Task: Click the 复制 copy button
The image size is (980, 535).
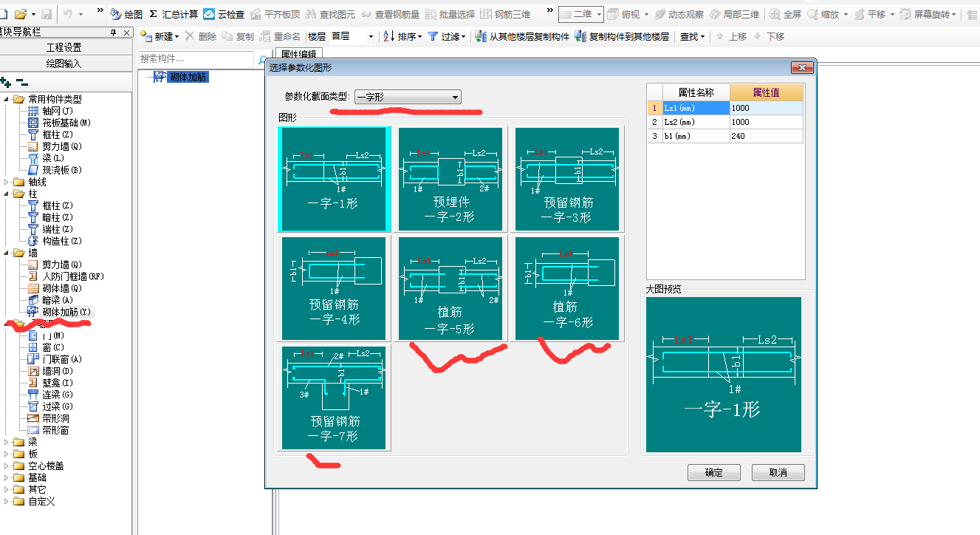Action: coord(238,36)
